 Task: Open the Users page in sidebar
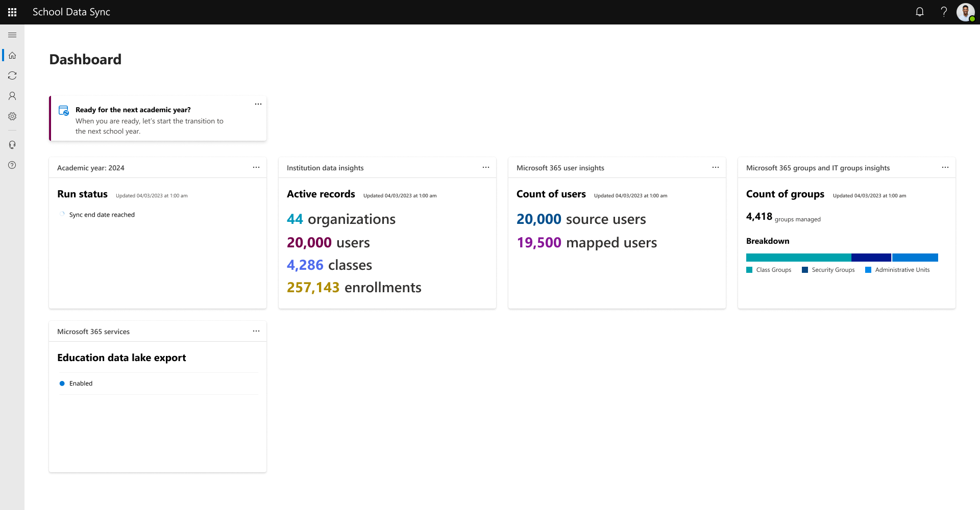12,96
